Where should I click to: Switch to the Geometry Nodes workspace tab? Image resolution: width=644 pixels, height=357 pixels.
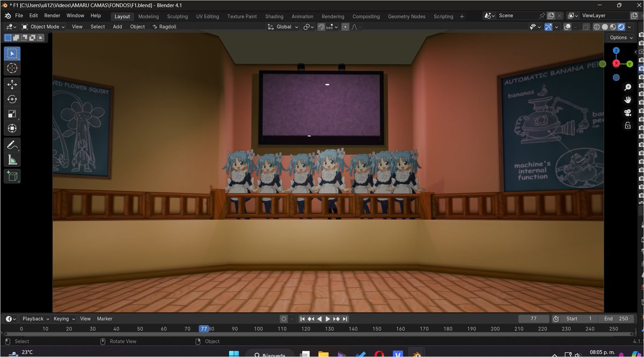(x=407, y=16)
